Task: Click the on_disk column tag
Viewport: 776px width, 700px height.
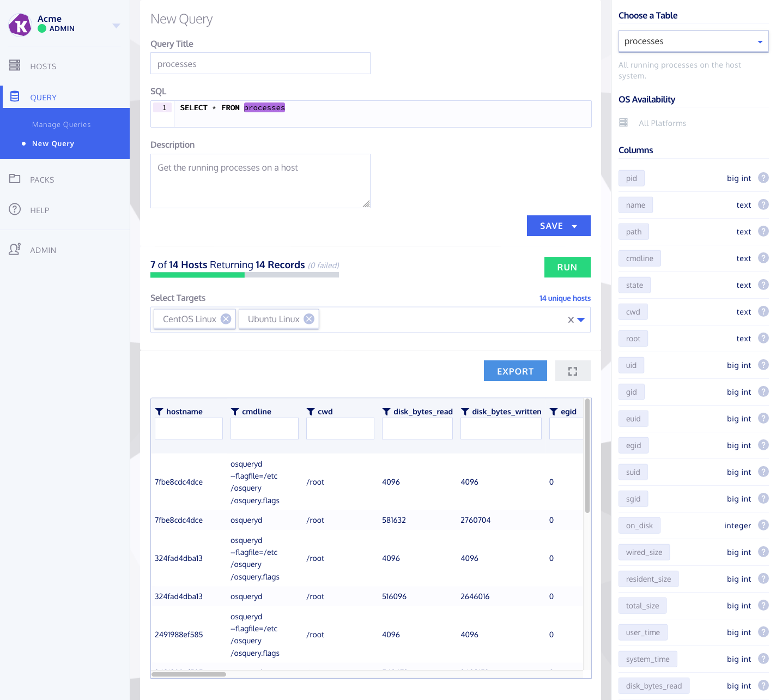Action: 639,526
